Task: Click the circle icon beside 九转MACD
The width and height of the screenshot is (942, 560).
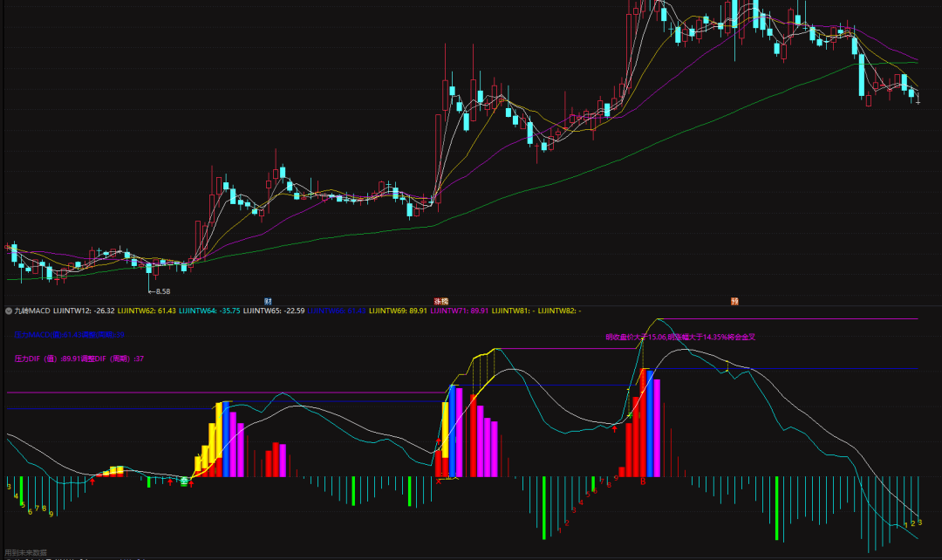Action: (x=9, y=311)
